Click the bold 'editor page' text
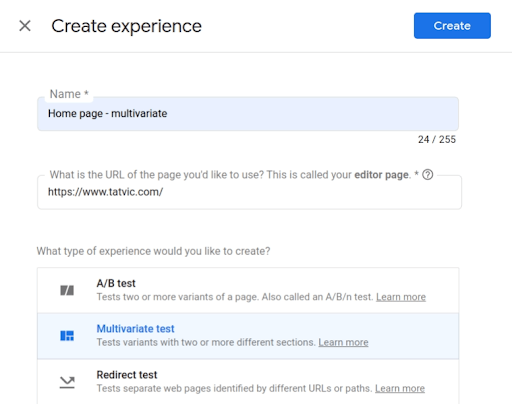The width and height of the screenshot is (512, 404). pos(381,175)
